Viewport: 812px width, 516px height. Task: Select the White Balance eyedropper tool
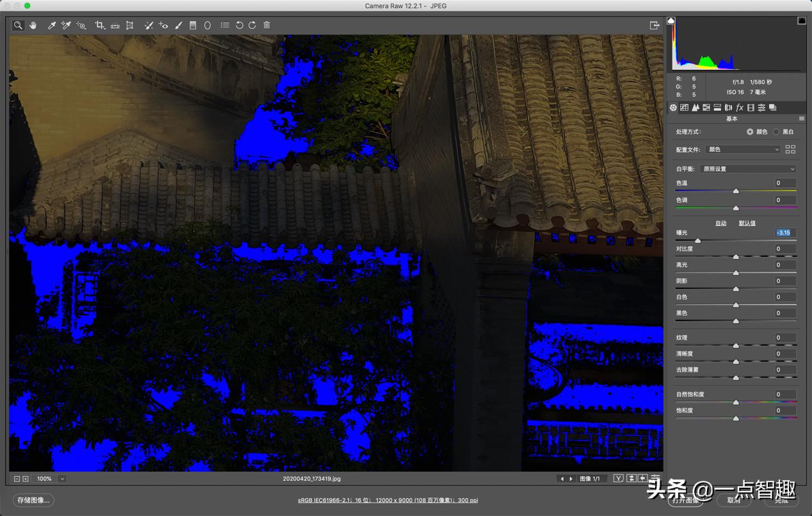[x=53, y=25]
